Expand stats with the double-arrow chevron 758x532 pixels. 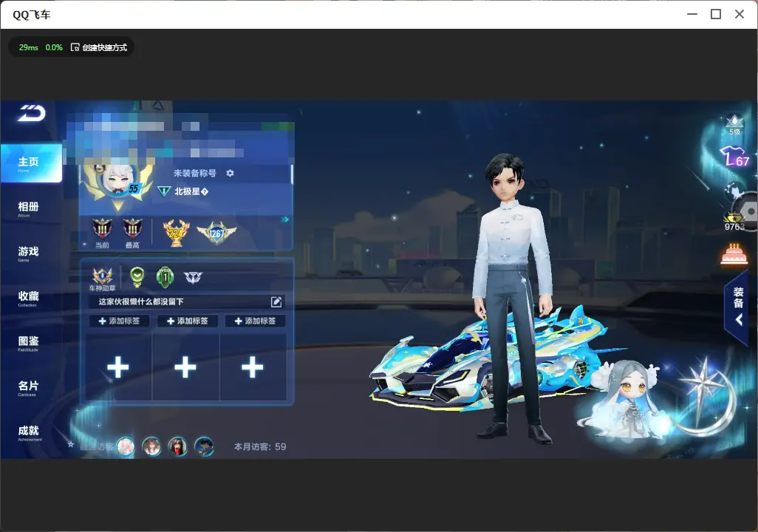(x=284, y=219)
